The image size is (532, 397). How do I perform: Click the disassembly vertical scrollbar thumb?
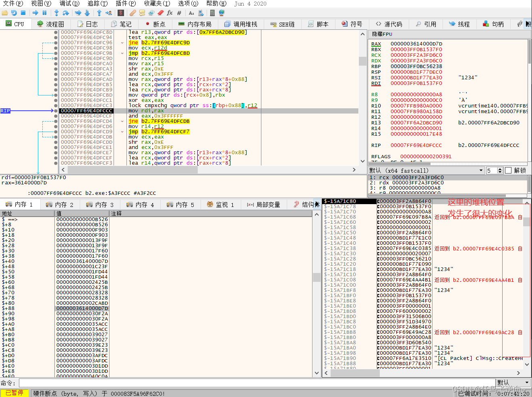tap(362, 61)
